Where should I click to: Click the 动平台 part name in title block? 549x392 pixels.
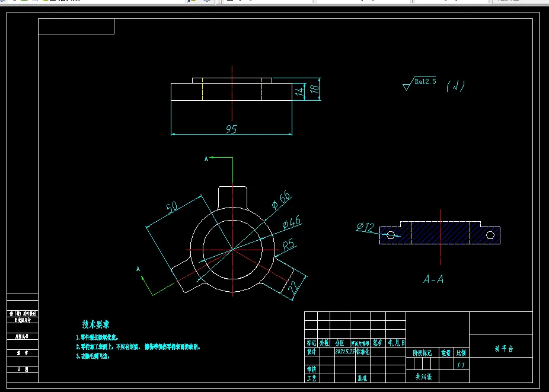[x=504, y=349]
